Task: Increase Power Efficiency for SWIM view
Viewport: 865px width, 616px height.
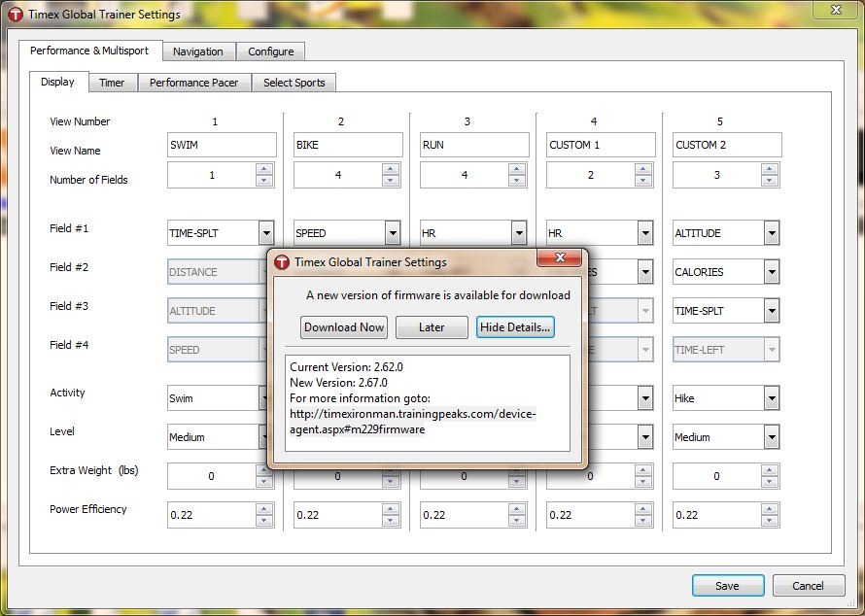Action: tap(264, 508)
